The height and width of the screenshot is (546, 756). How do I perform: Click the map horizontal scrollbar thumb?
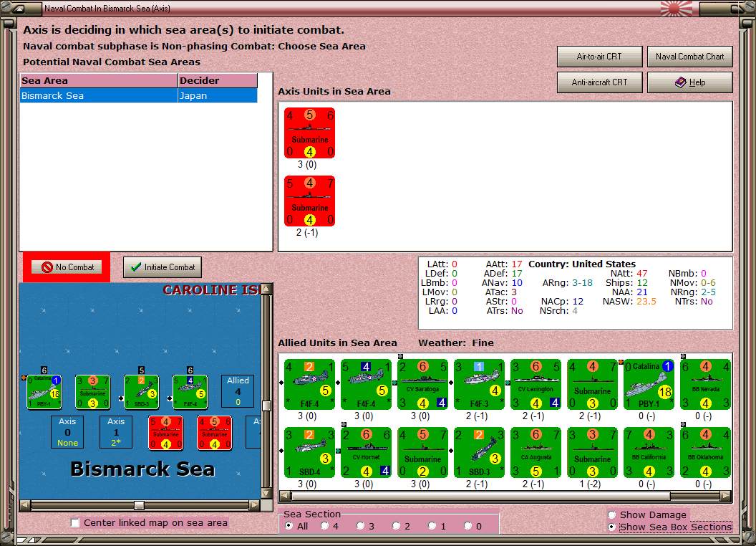pos(139,505)
